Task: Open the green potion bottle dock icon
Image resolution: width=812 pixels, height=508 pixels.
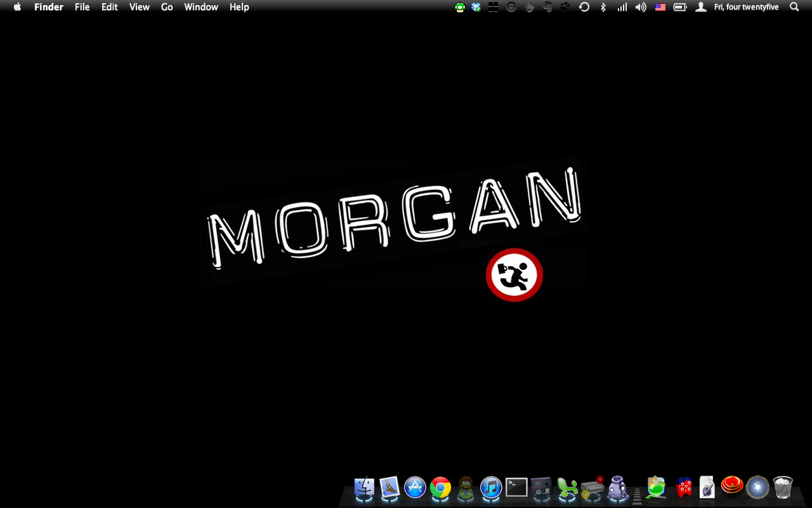Action: pyautogui.click(x=657, y=488)
